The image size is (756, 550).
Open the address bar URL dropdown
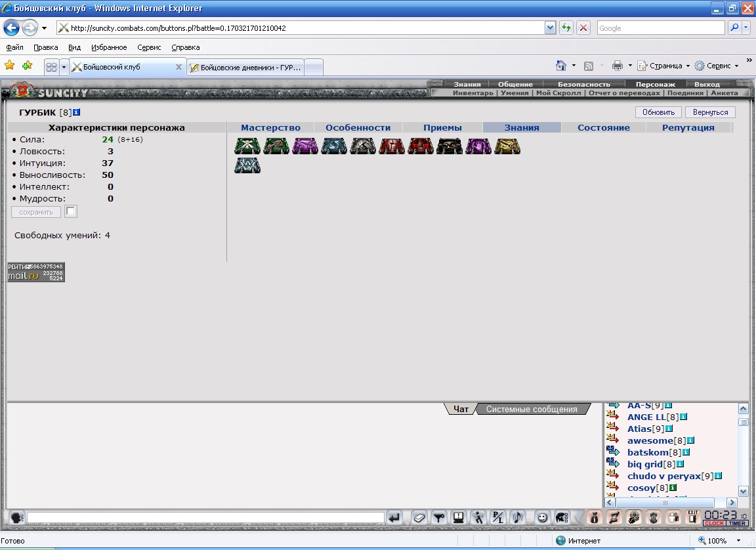pyautogui.click(x=550, y=28)
